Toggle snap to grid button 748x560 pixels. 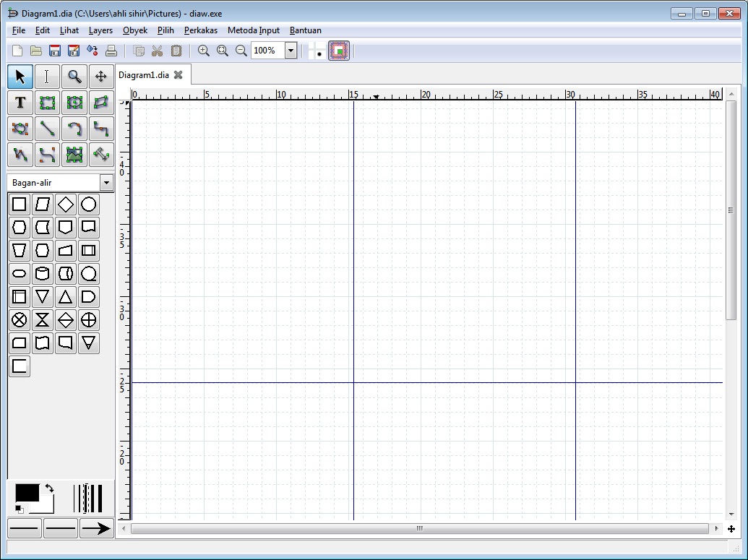point(318,51)
